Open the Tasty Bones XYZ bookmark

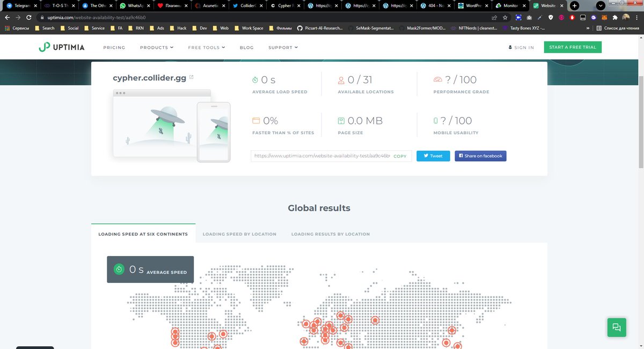[523, 28]
